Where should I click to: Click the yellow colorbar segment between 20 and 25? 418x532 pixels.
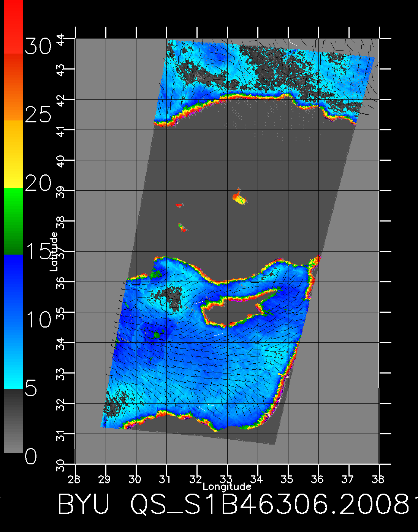13,154
